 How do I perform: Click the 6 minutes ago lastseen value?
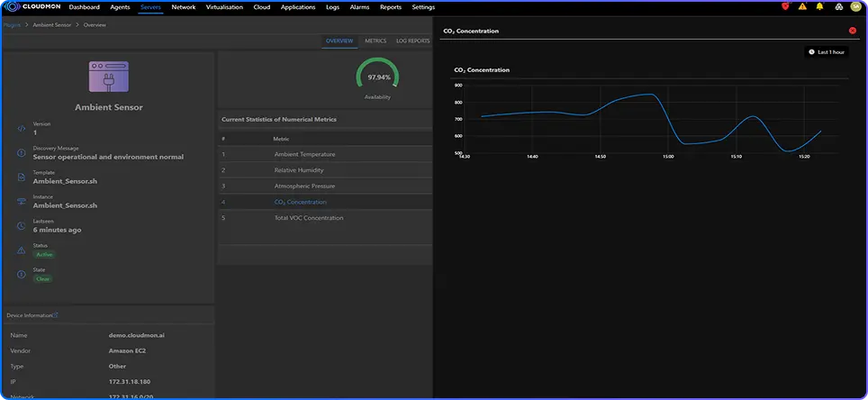57,230
